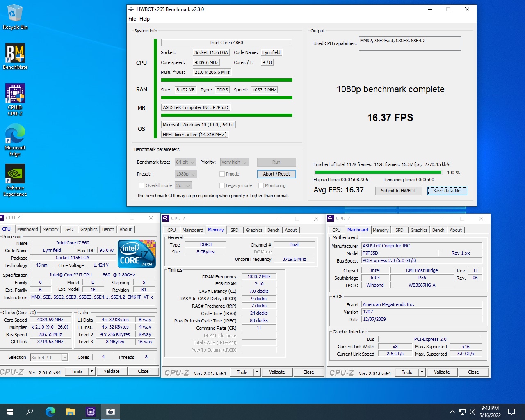The image size is (525, 420).
Task: Click the Save data file button
Action: (447, 191)
